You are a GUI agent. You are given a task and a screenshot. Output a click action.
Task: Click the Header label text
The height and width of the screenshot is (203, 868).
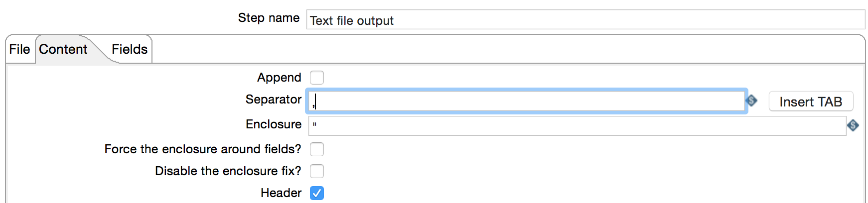coord(281,193)
